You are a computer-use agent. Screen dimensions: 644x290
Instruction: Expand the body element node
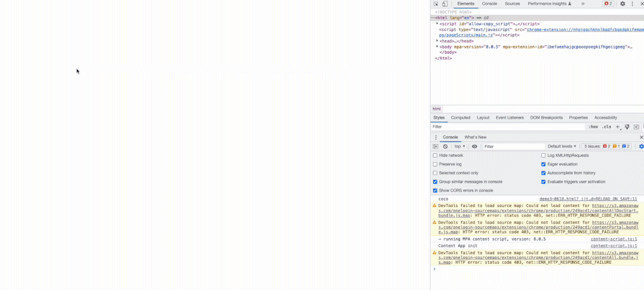[437, 47]
